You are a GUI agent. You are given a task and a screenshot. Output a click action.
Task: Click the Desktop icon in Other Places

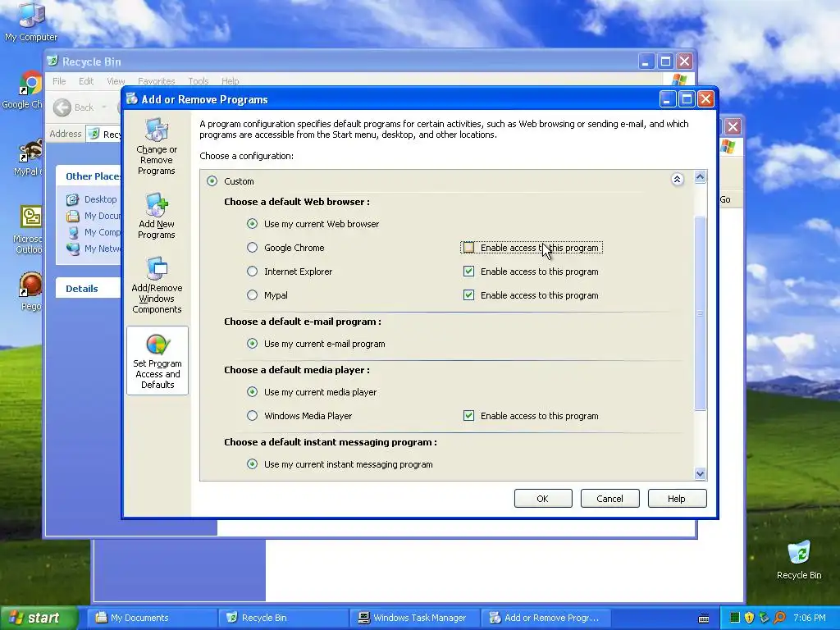pos(72,199)
